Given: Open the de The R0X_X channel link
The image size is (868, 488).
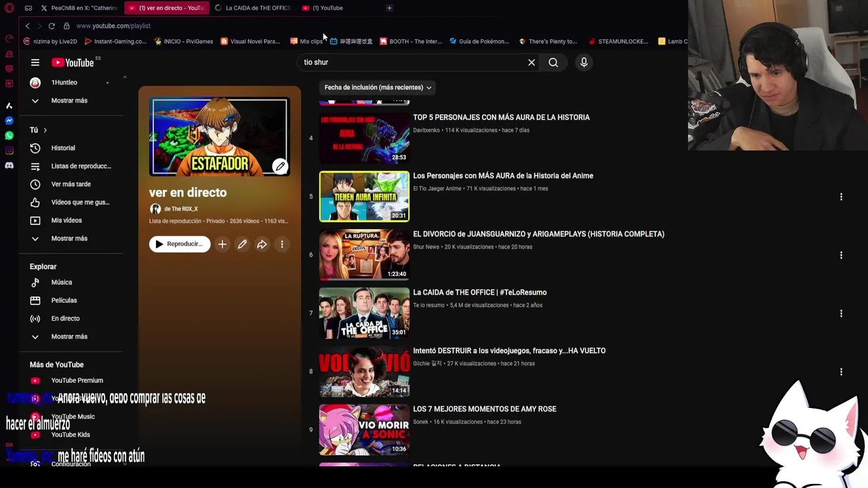Looking at the screenshot, I should click(x=180, y=209).
